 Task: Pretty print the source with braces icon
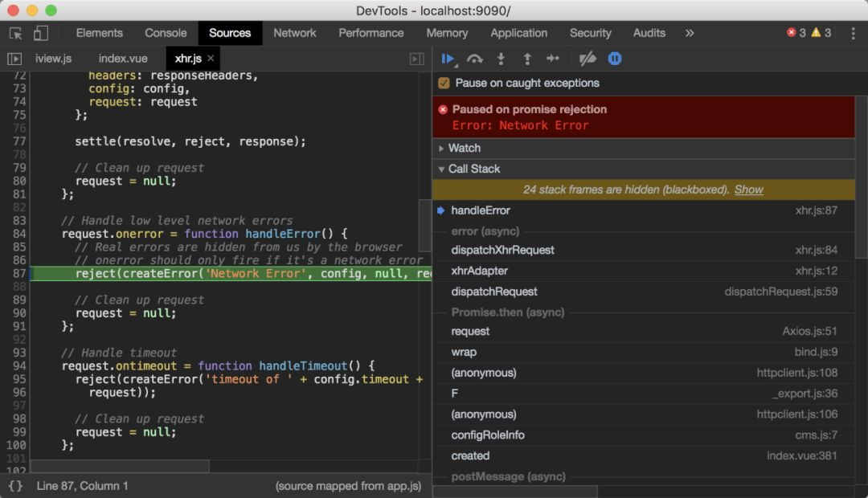[15, 486]
